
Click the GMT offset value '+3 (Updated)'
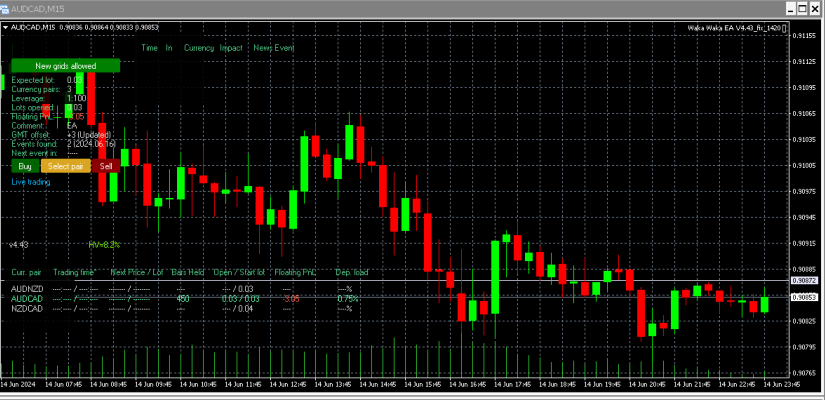click(x=89, y=135)
